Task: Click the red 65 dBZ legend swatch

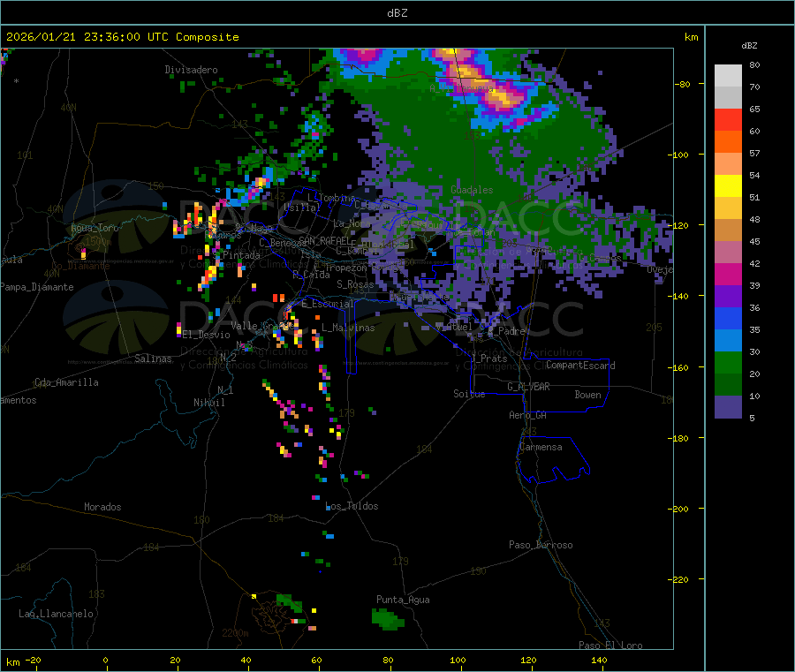Action: pos(728,119)
